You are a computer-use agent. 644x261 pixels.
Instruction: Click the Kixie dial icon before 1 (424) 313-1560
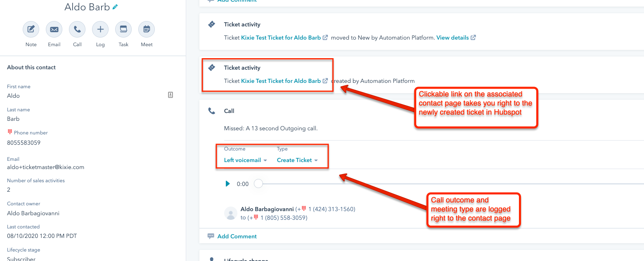pyautogui.click(x=304, y=209)
